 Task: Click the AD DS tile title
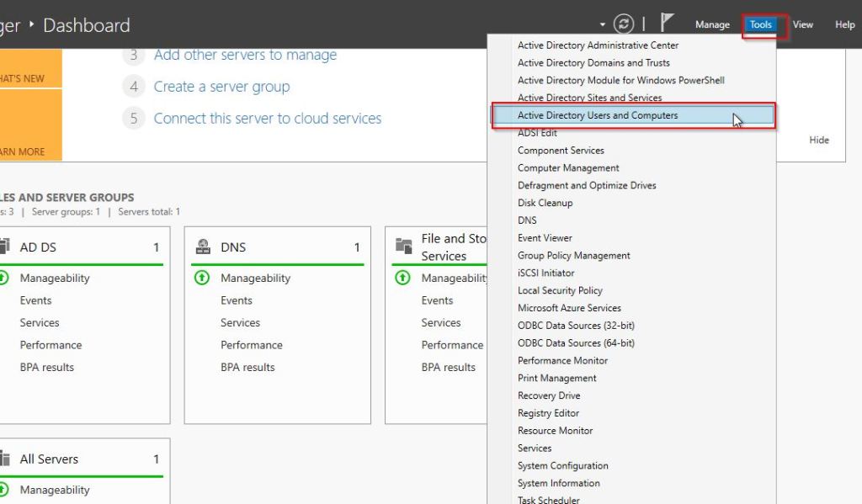(38, 247)
